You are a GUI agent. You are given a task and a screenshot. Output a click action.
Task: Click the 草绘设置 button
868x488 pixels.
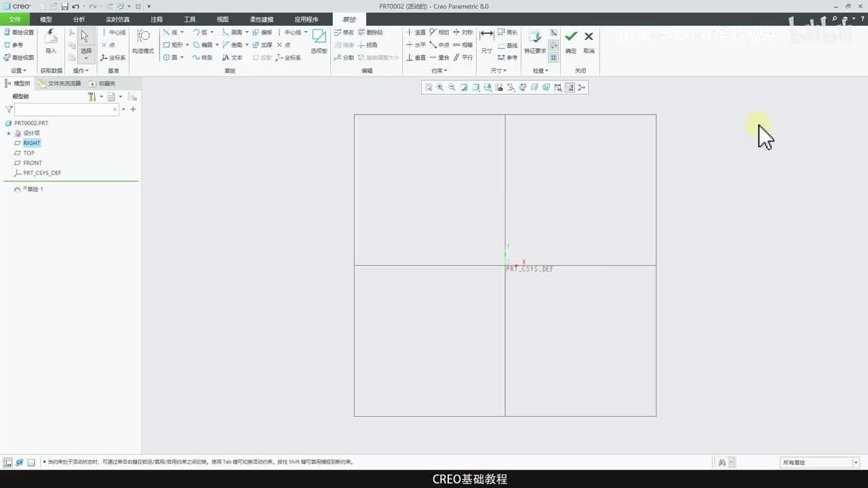18,32
